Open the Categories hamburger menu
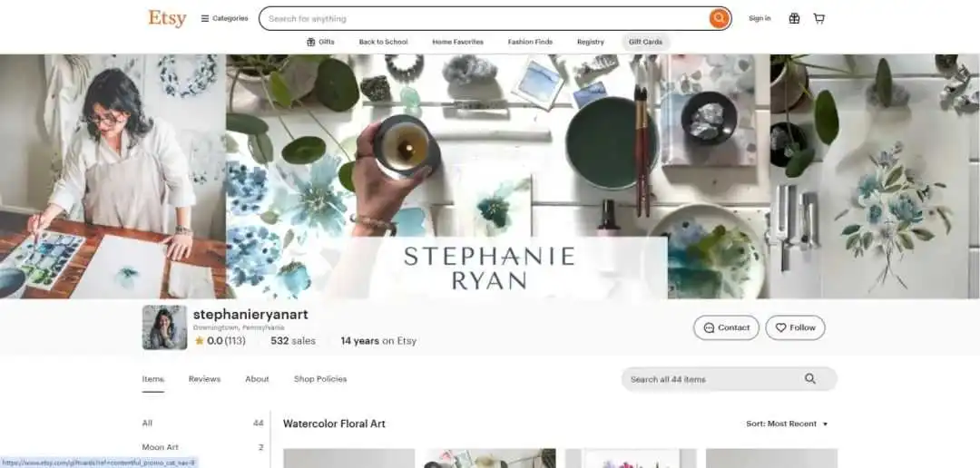Screen dimensions: 980x468 click(x=224, y=18)
